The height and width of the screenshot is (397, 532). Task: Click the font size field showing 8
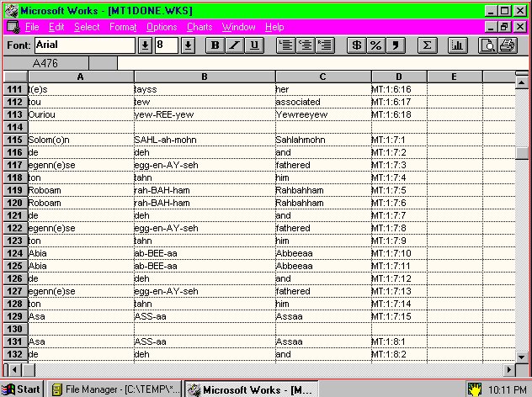pos(167,45)
